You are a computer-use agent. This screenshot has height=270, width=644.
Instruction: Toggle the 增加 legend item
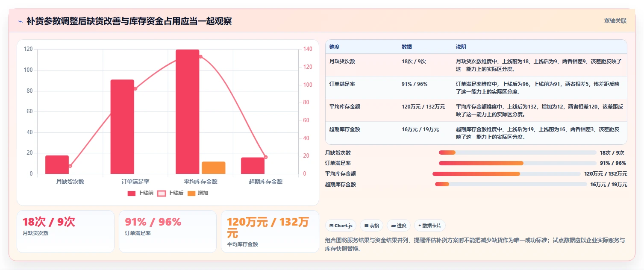click(x=198, y=193)
